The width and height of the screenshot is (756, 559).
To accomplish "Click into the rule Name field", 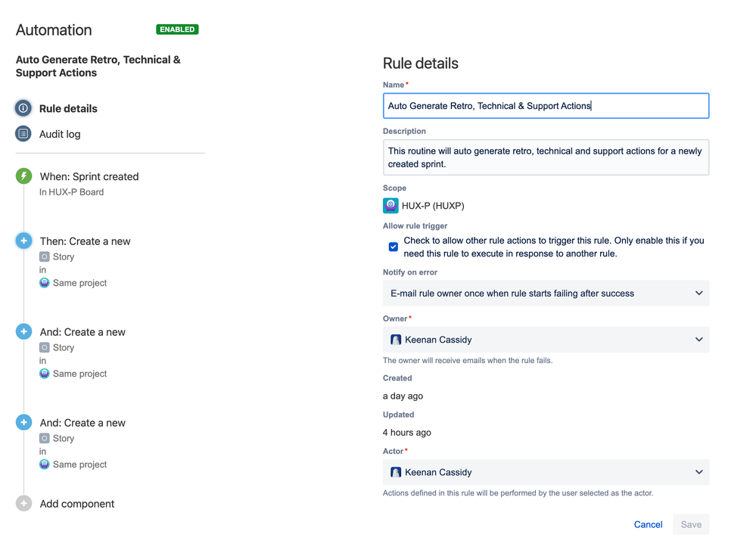I will 546,106.
